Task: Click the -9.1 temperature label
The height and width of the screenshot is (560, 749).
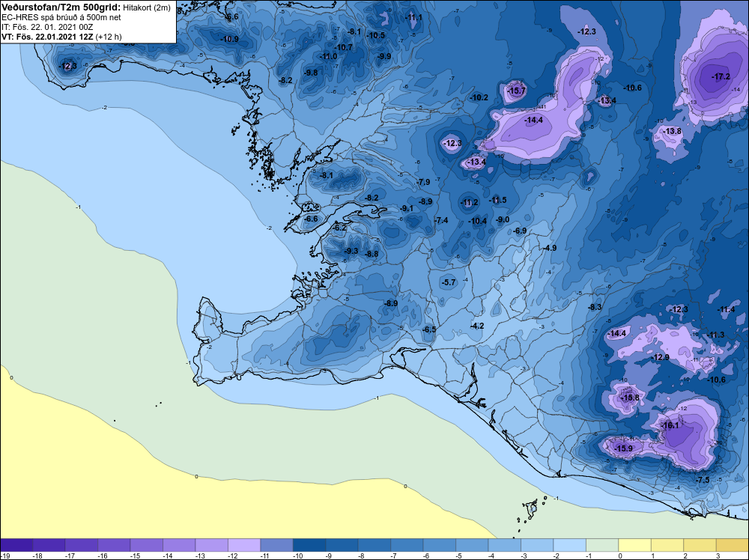Action: point(407,208)
